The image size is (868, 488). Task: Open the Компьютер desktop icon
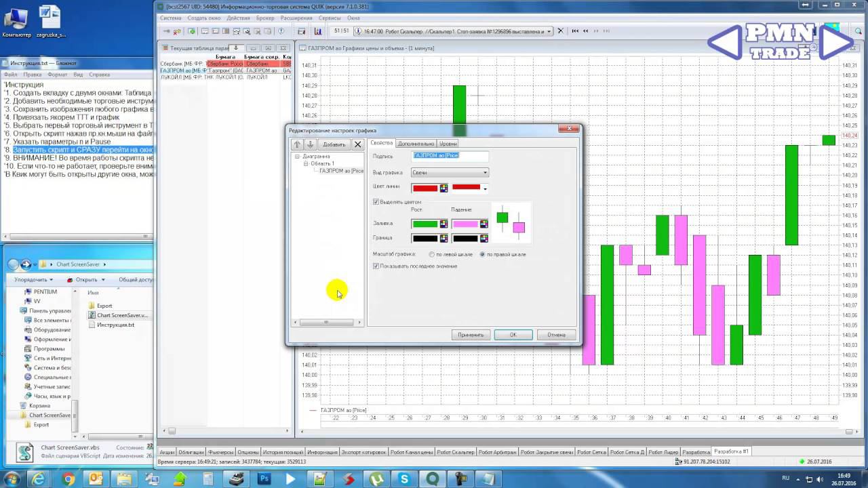16,22
